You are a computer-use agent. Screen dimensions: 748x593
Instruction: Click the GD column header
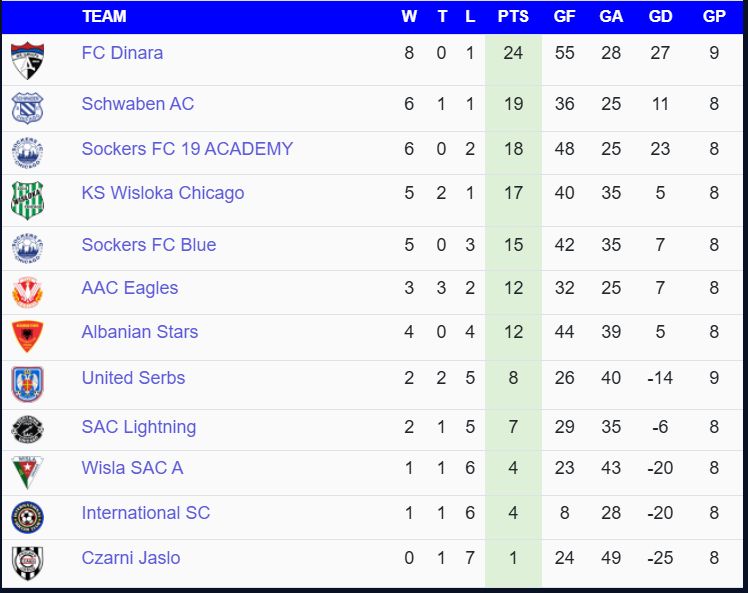(660, 16)
